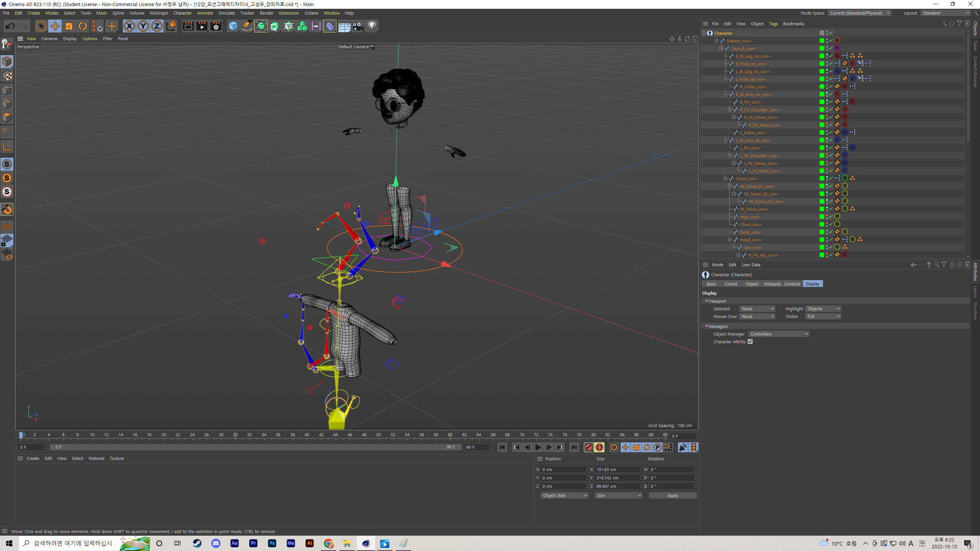Screen dimensions: 980x551
Task: Open Object Manager Tags menu
Action: pyautogui.click(x=773, y=24)
